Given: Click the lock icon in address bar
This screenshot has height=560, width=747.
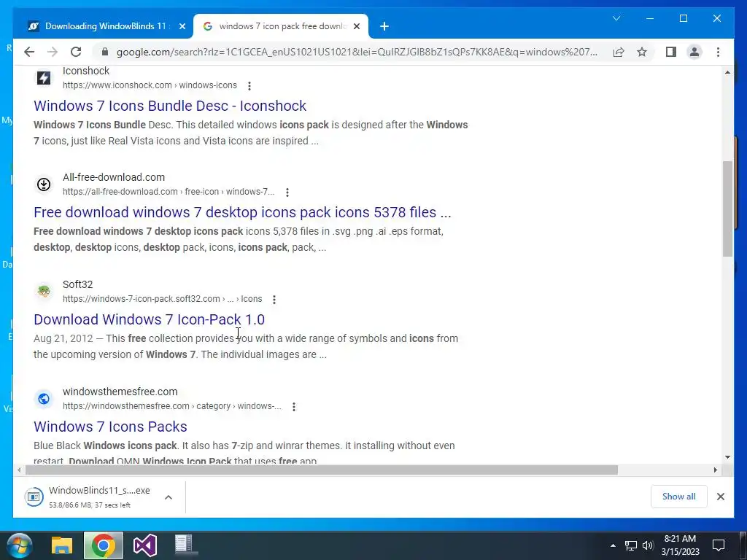Looking at the screenshot, I should (105, 52).
